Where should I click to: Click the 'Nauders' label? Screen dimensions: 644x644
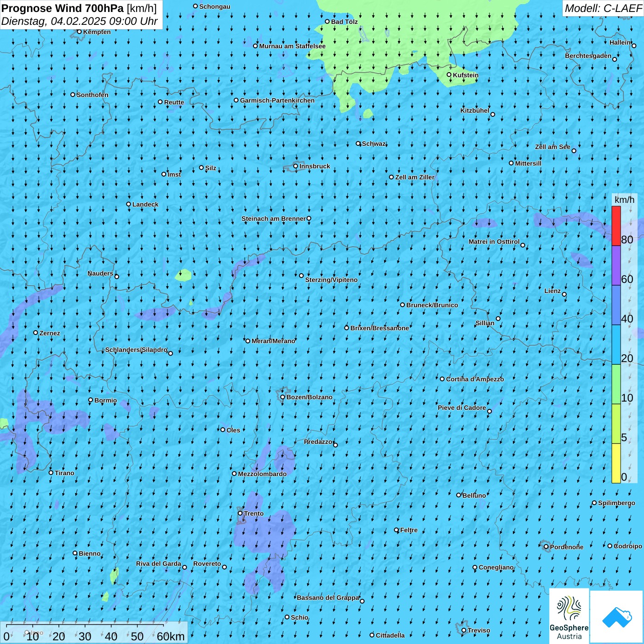tap(100, 273)
